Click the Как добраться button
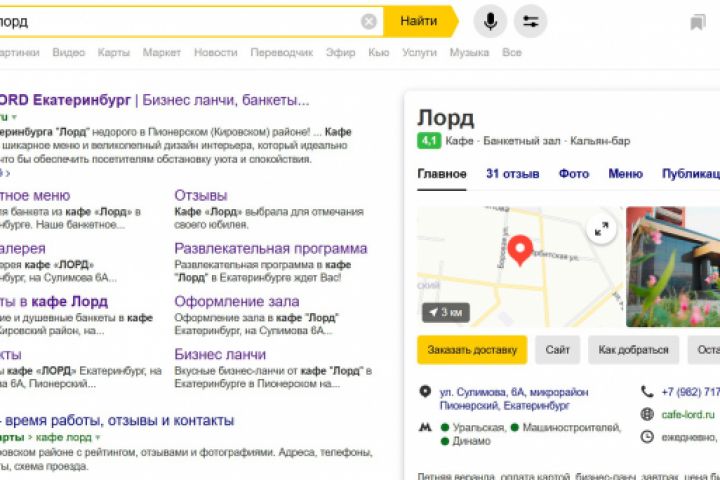The height and width of the screenshot is (480, 720). pos(633,350)
